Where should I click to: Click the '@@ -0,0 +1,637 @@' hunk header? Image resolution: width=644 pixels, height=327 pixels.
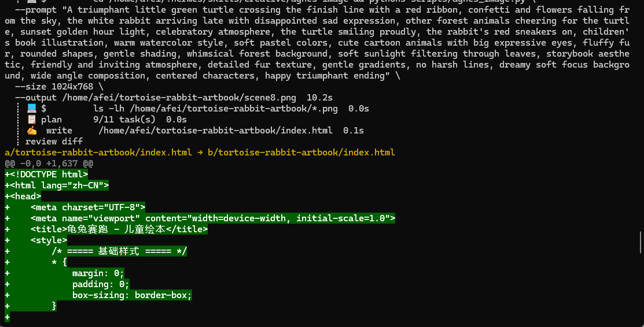tap(49, 163)
